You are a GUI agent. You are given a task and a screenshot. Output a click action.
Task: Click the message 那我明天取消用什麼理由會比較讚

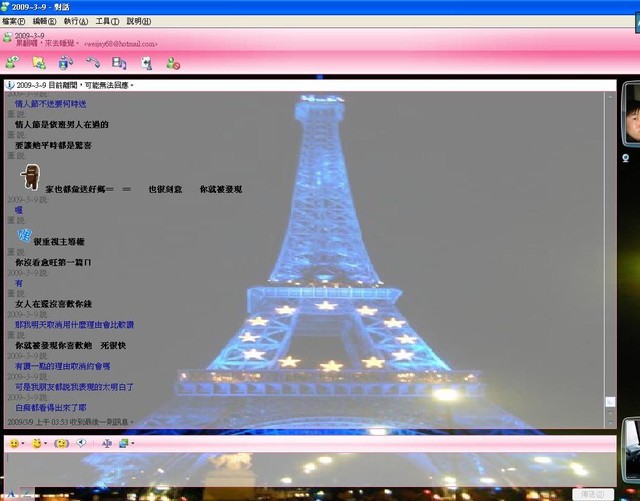click(x=75, y=325)
